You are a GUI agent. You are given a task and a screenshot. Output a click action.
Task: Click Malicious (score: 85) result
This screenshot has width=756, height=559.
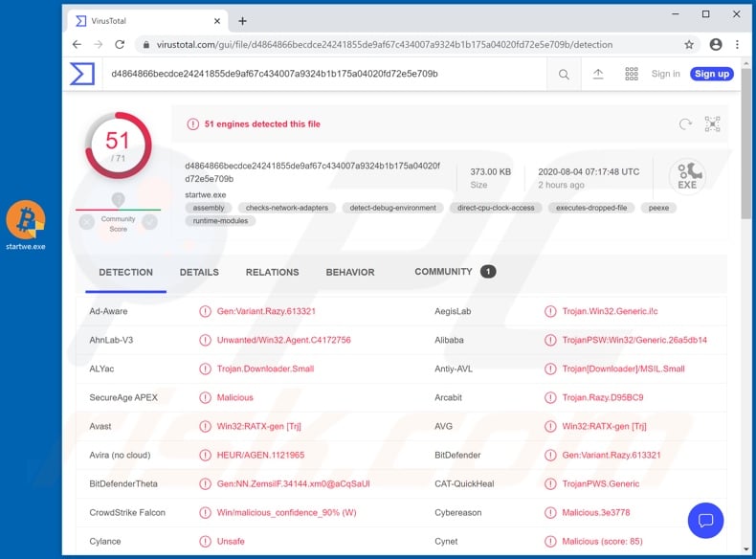602,541
